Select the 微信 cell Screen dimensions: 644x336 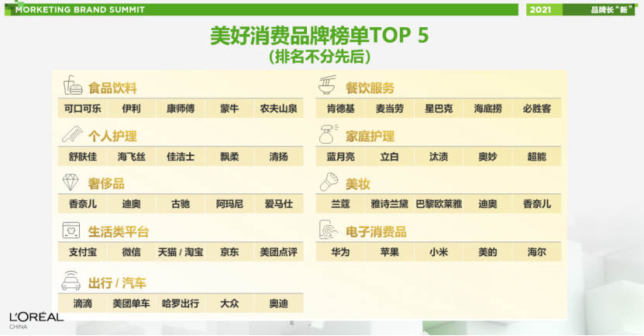click(132, 252)
